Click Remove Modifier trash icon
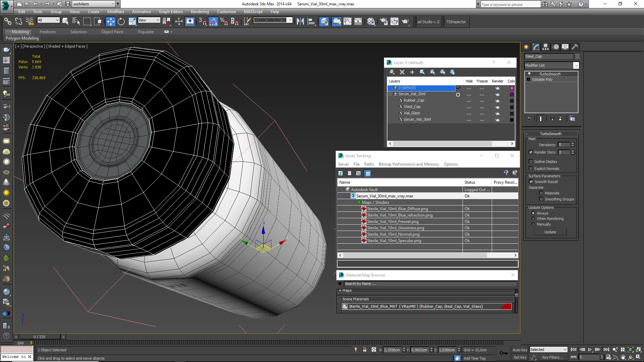Viewport: 644px width, 362px height. click(560, 118)
